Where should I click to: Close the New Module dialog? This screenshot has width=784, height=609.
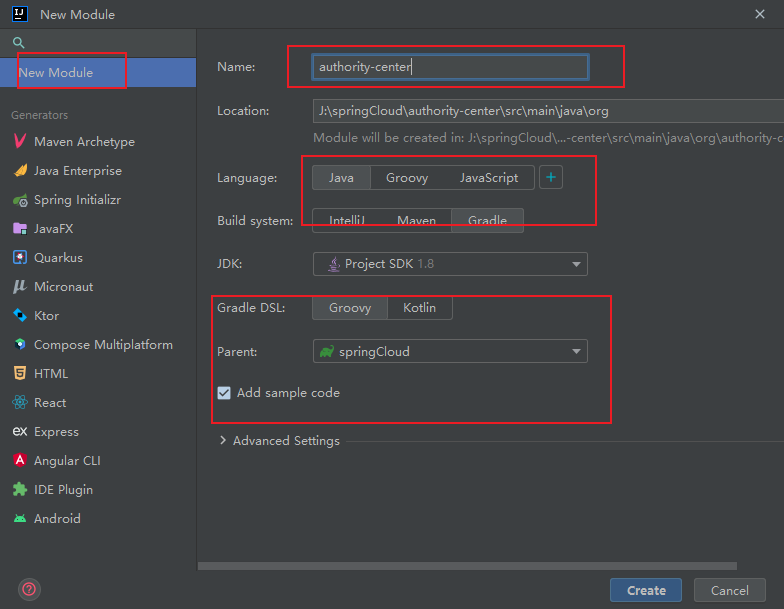coord(760,14)
